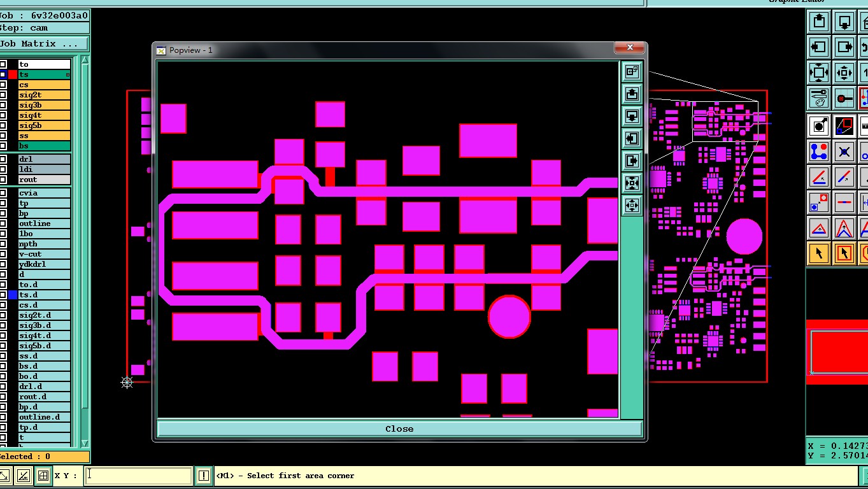The width and height of the screenshot is (868, 489).
Task: Click the X Y coordinate input field
Action: tap(139, 476)
